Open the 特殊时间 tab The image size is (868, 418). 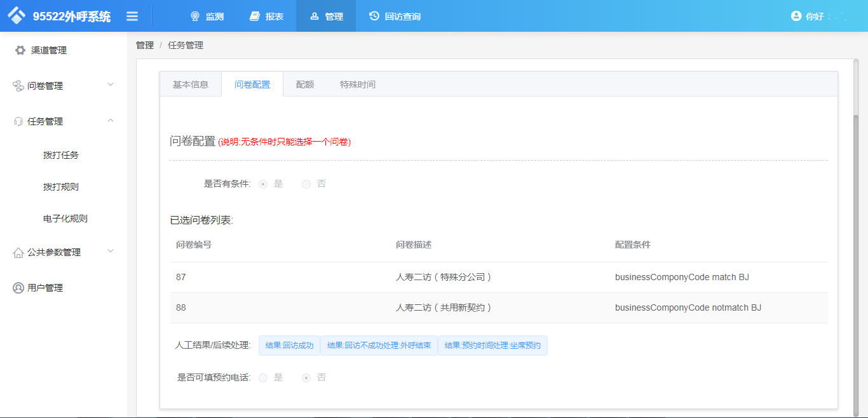coord(357,83)
